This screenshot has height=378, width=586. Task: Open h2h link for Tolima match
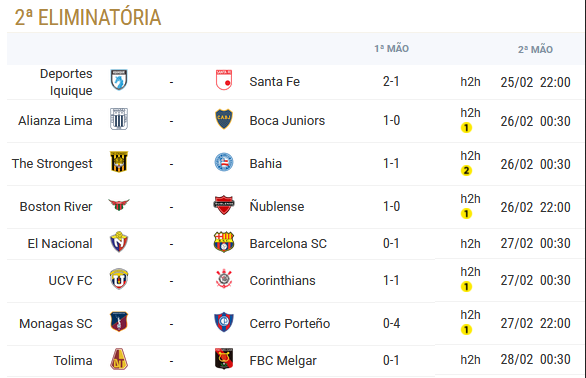470,360
